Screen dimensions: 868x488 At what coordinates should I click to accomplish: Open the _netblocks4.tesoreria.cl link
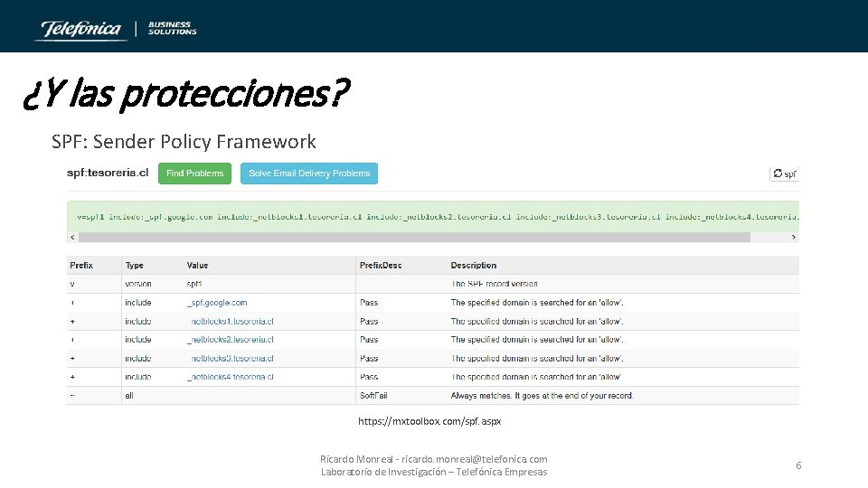pos(231,377)
